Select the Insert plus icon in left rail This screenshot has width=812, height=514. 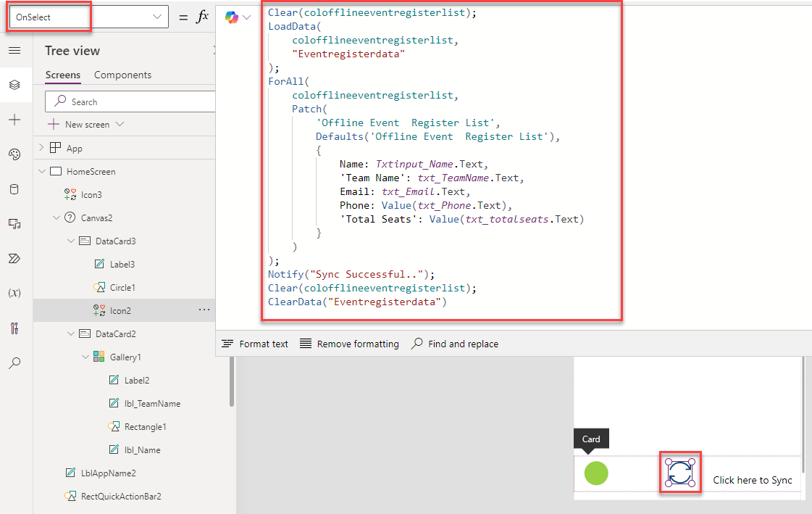[14, 118]
